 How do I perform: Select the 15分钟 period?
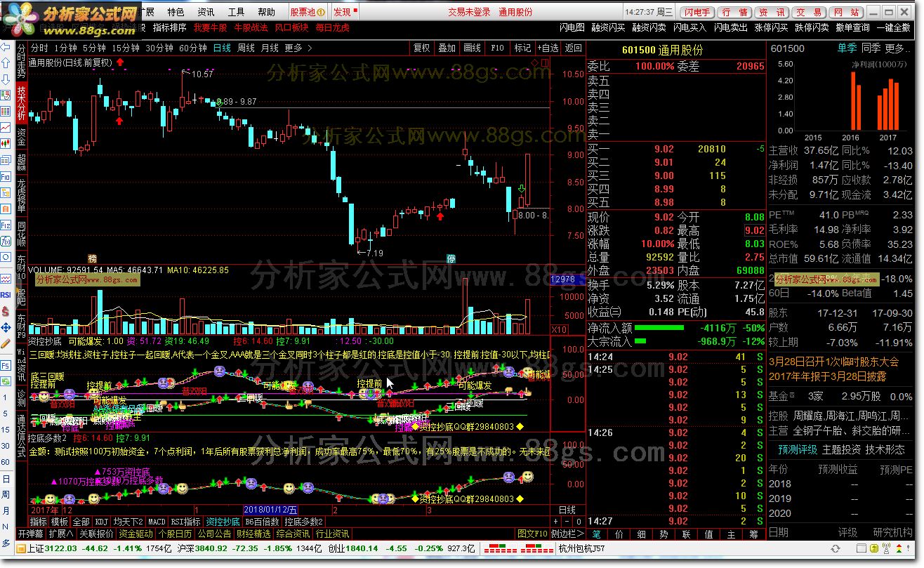pos(126,48)
